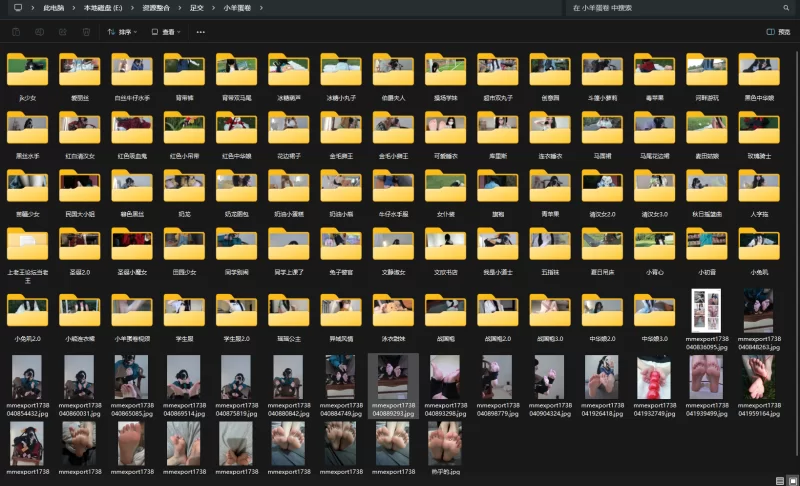Switch to large thumbnails view icon in status bar
This screenshot has width=800, height=486.
(792, 481)
